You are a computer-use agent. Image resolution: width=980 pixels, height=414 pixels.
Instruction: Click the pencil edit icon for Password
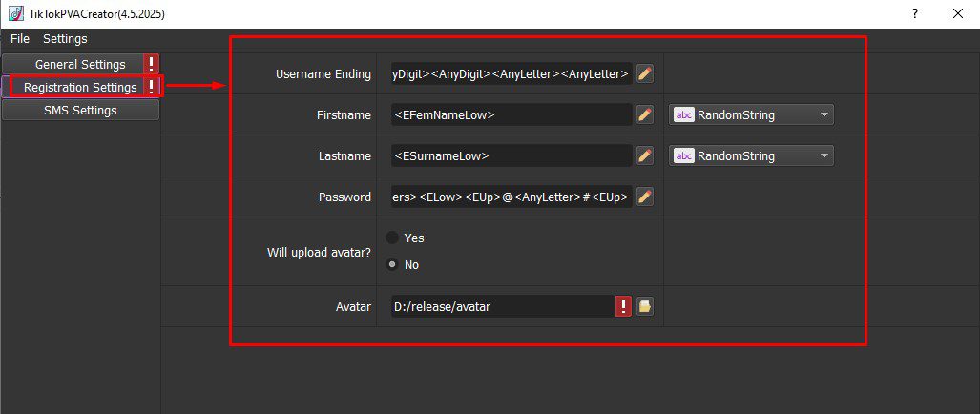[645, 197]
